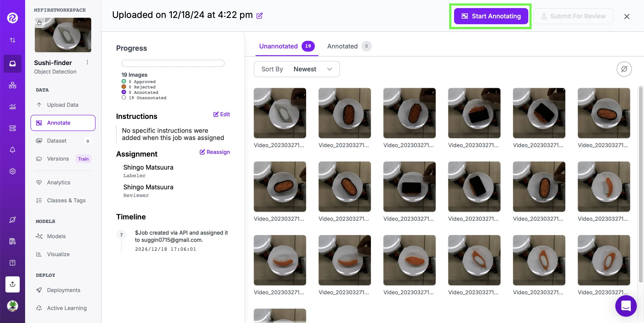
Task: Open the workflows hierarchy sidebar icon
Action: tap(13, 85)
